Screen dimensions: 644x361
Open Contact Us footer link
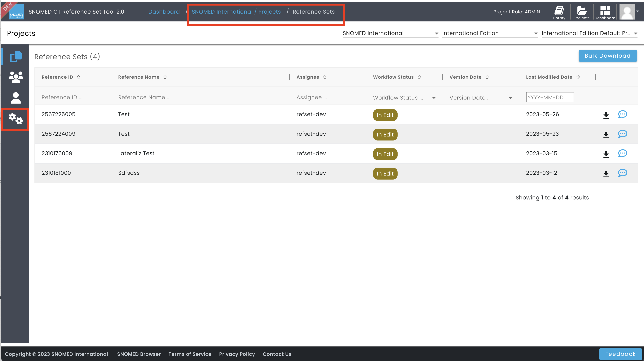277,354
